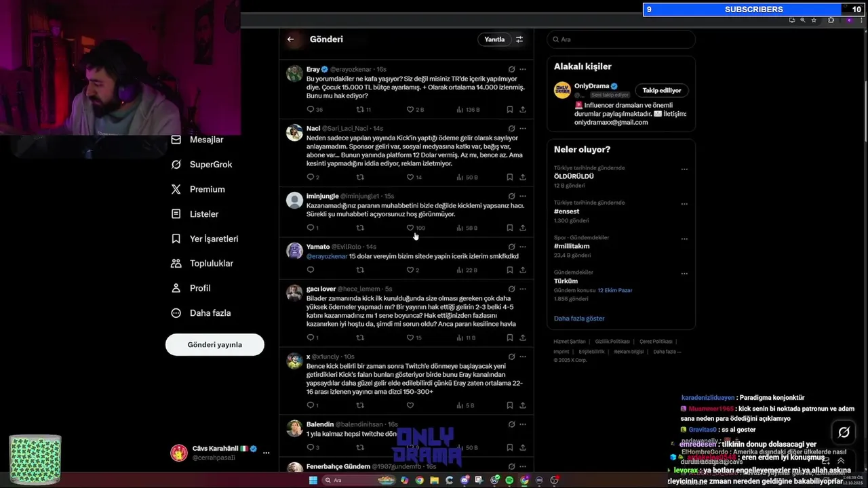Bookmark Eray's post

pos(509,109)
